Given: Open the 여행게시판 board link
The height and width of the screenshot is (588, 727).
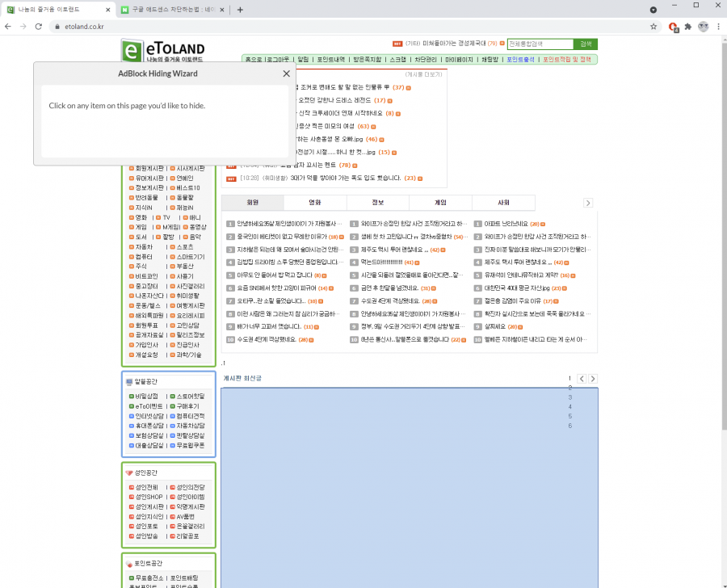Looking at the screenshot, I should [191, 305].
